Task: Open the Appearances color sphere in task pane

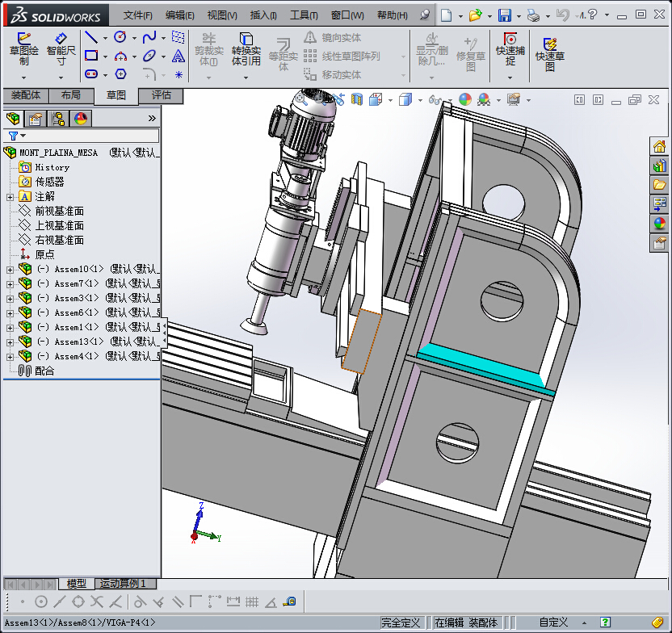Action: (660, 224)
